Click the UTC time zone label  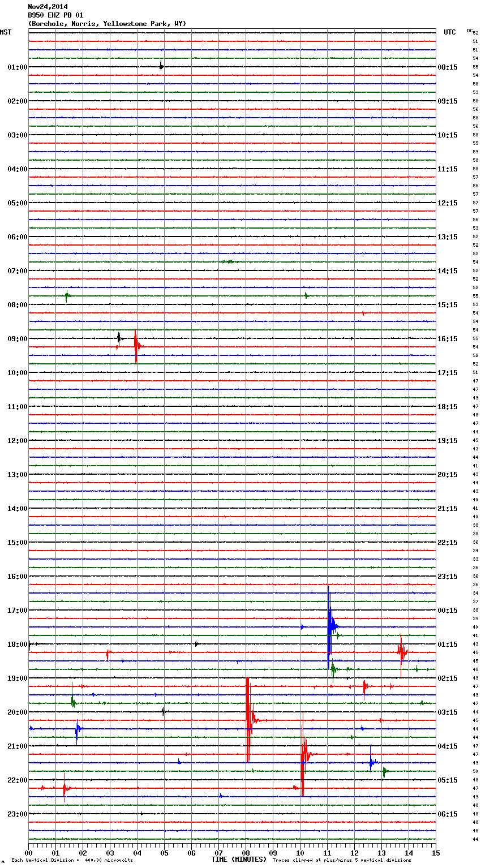pyautogui.click(x=450, y=32)
